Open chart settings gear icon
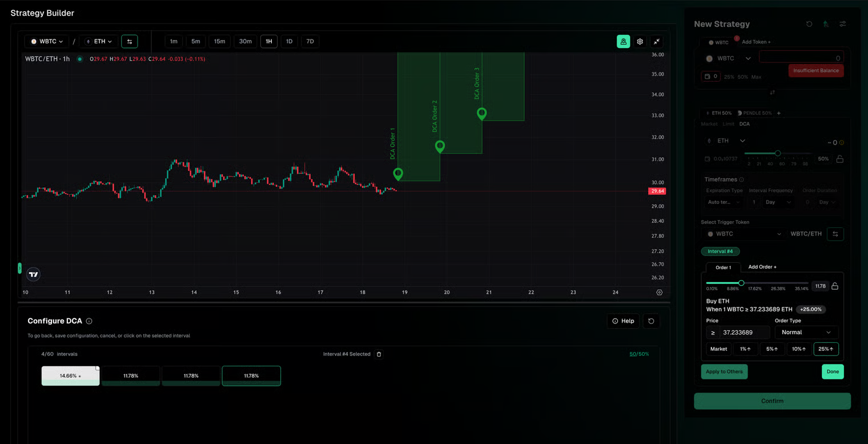The height and width of the screenshot is (444, 868). coord(640,42)
